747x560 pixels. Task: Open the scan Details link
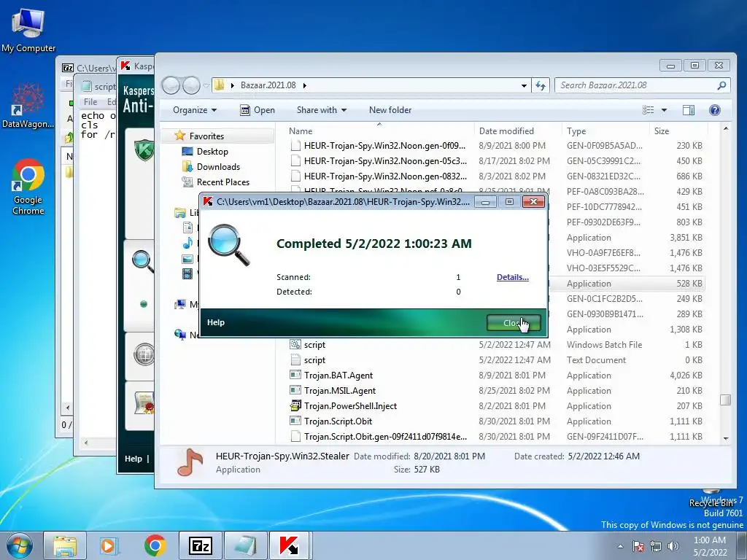513,277
